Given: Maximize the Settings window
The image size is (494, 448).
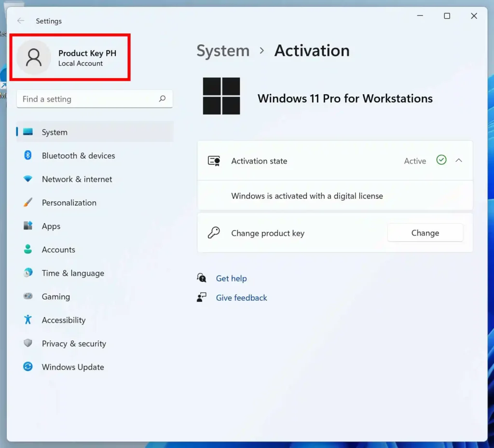Looking at the screenshot, I should [447, 16].
